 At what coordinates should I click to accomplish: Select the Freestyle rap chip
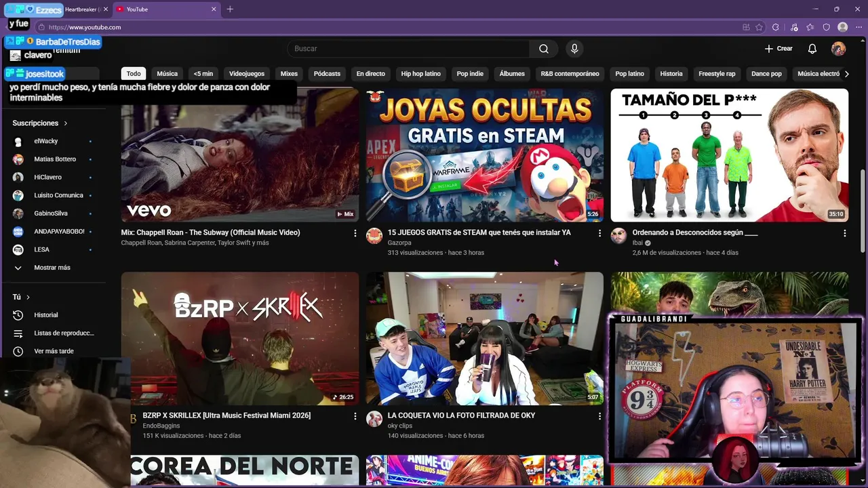point(717,74)
